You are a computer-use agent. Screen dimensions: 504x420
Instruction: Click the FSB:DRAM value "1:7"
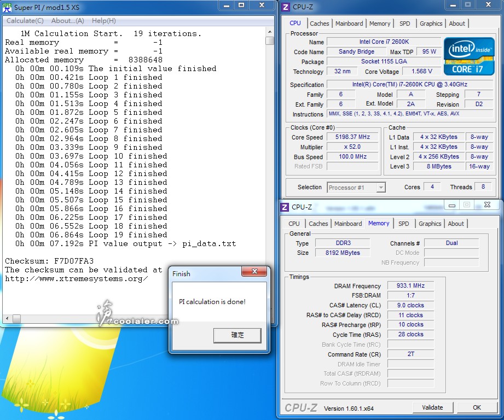pyautogui.click(x=410, y=295)
